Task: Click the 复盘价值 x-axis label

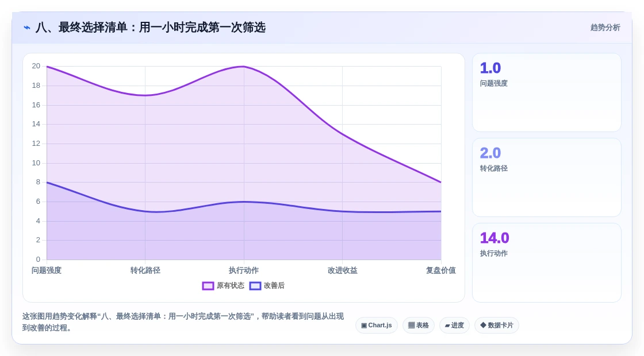Action: (x=441, y=270)
